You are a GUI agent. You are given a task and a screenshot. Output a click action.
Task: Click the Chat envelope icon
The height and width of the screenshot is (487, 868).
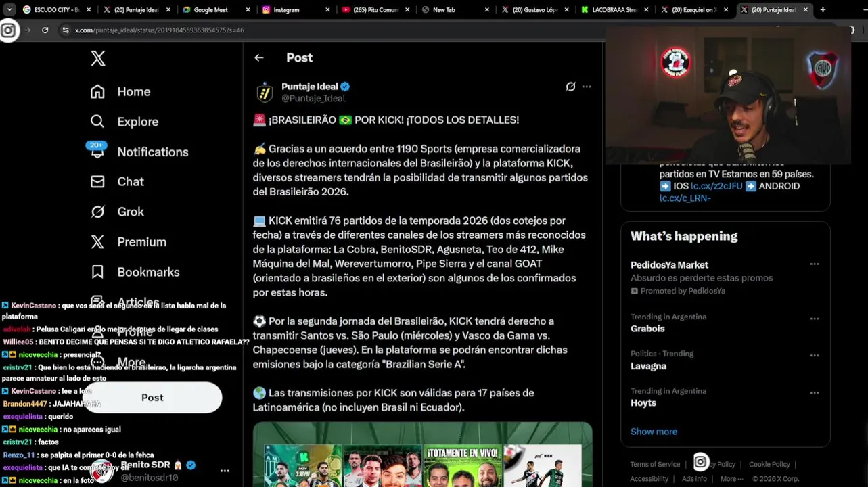point(97,181)
